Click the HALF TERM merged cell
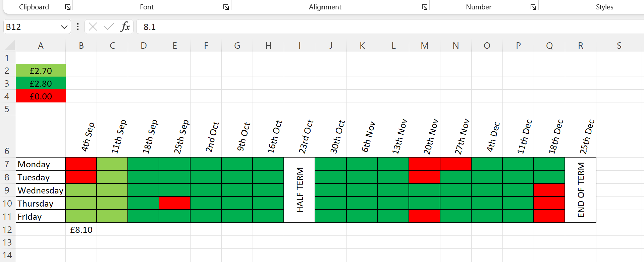The image size is (644, 262). pyautogui.click(x=299, y=190)
